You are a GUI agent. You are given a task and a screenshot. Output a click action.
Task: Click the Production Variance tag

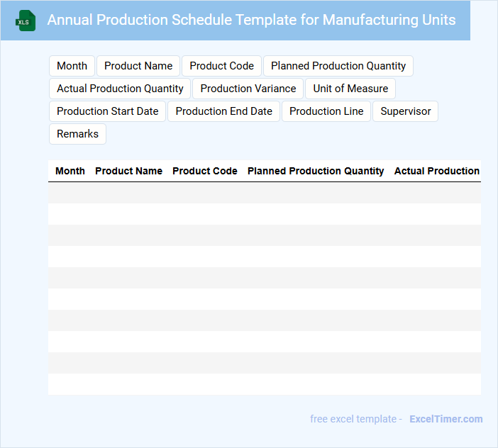248,89
